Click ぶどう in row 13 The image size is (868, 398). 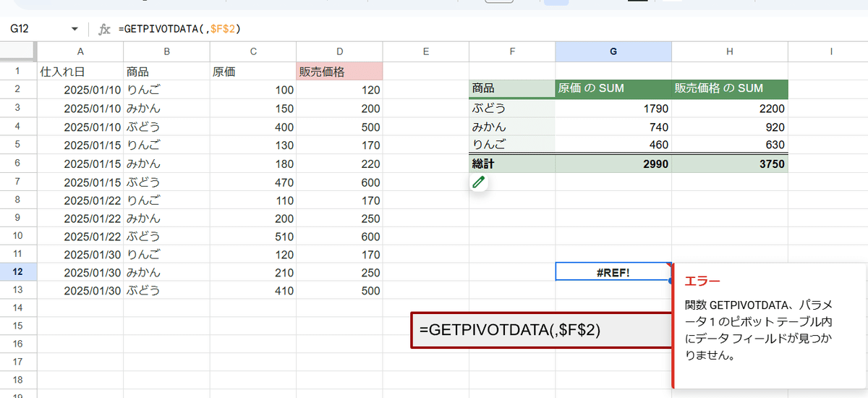click(x=166, y=291)
